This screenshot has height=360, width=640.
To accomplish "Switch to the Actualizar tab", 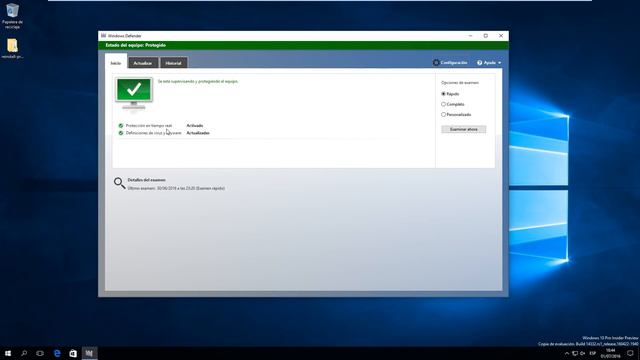I will tap(143, 63).
